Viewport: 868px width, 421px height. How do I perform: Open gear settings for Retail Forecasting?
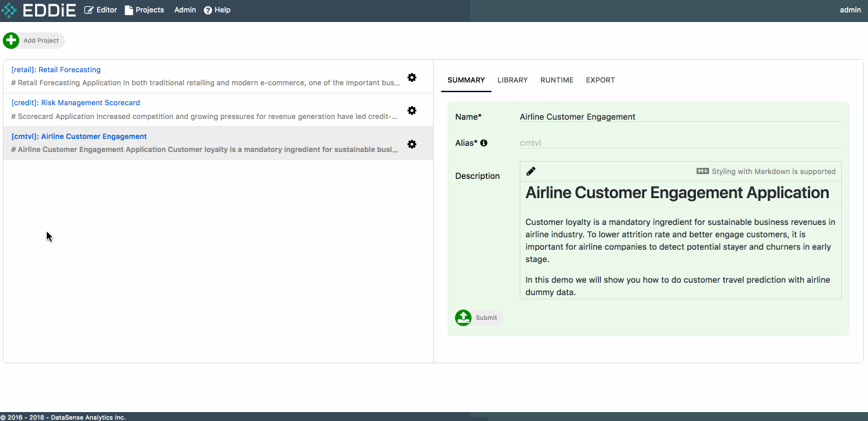tap(412, 78)
